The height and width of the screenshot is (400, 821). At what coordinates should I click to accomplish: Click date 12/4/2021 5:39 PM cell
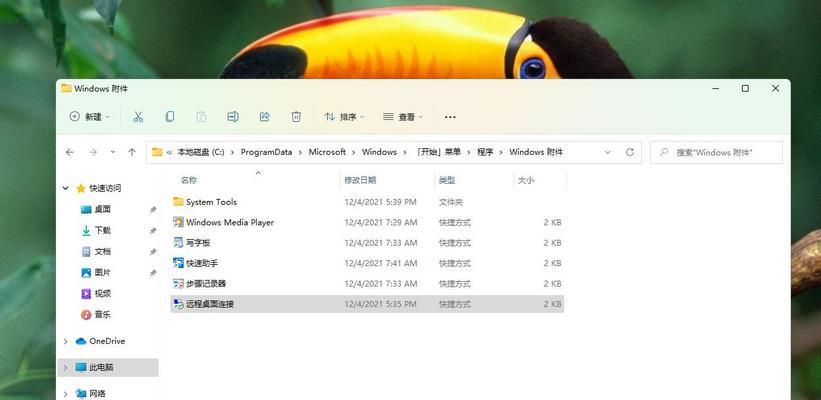coord(380,202)
